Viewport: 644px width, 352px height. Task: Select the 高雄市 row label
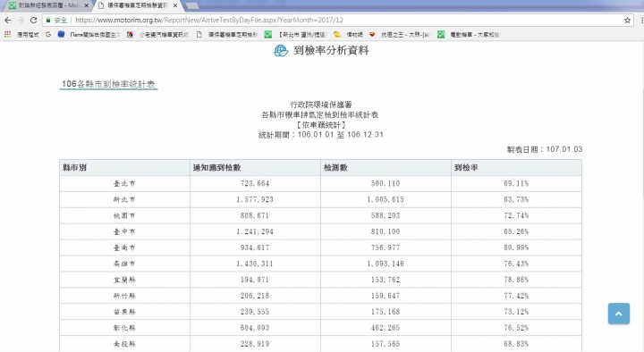[124, 264]
